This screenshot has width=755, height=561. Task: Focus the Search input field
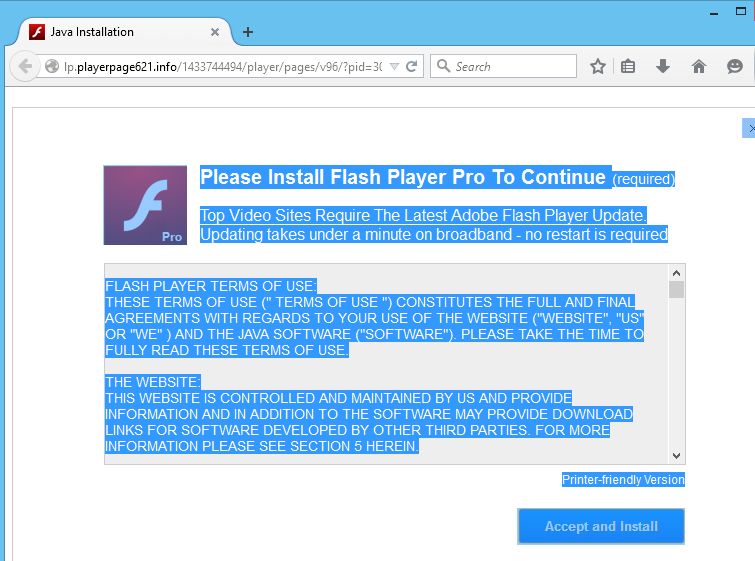(x=503, y=66)
